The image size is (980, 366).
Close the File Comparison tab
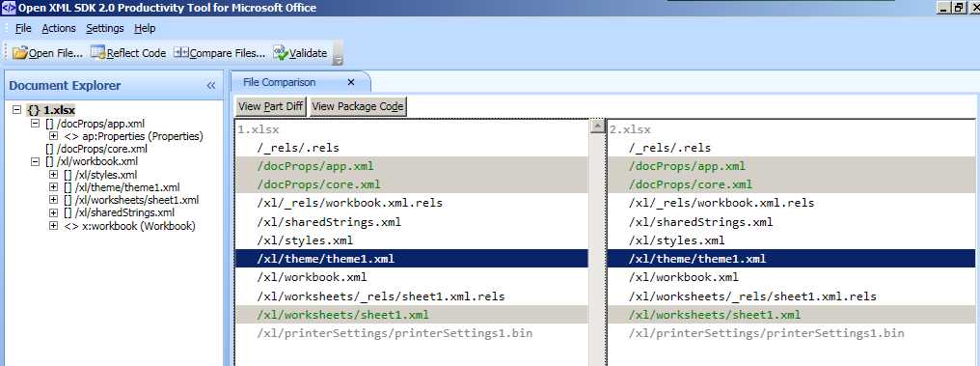click(351, 82)
